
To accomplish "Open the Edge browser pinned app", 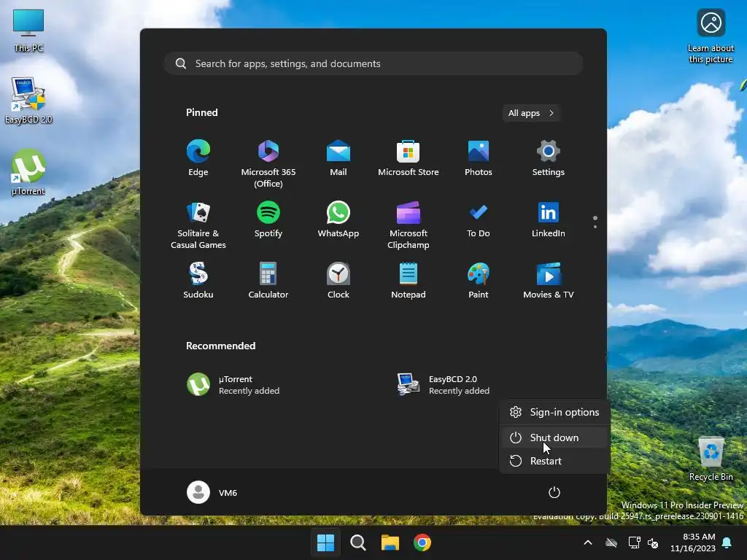I will coord(198,158).
